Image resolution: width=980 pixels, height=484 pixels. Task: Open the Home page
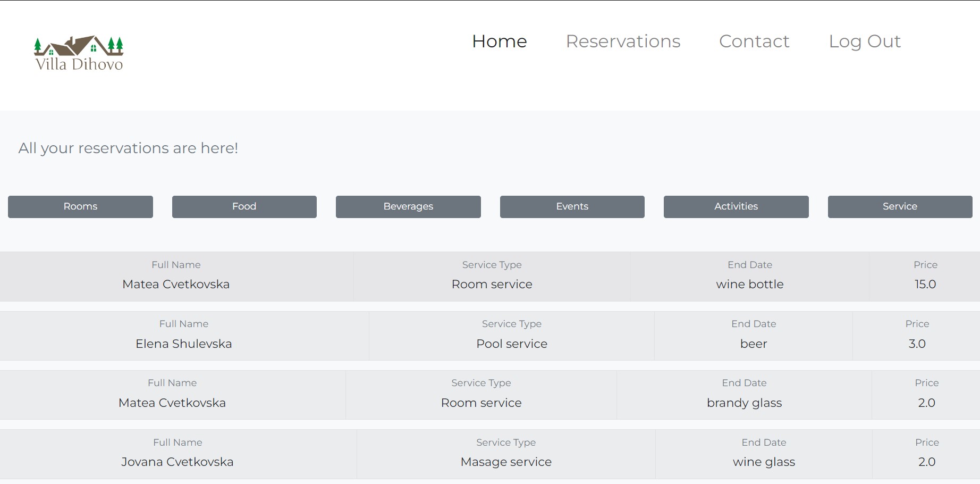pyautogui.click(x=499, y=41)
